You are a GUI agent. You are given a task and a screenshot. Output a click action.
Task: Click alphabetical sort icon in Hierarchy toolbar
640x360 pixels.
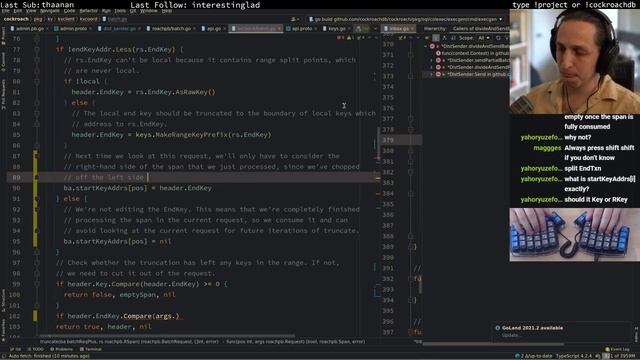(x=453, y=38)
